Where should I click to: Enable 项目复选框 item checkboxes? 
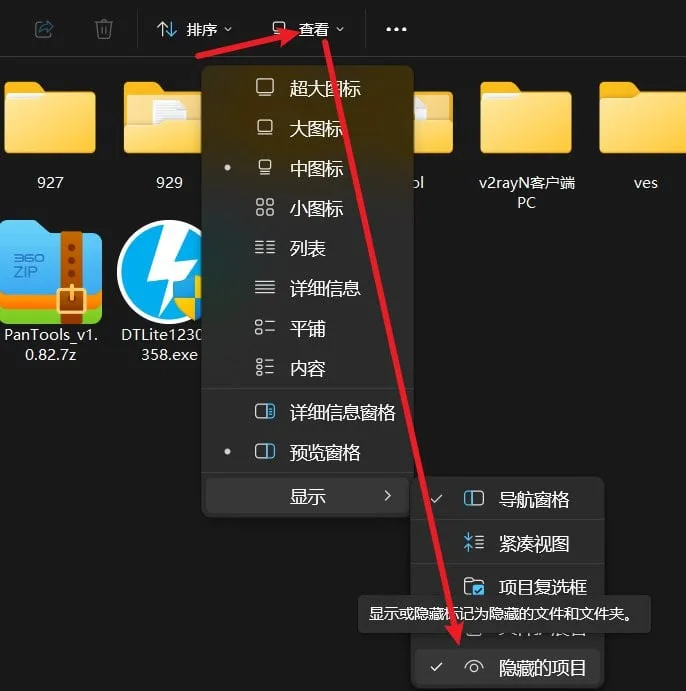click(508, 586)
